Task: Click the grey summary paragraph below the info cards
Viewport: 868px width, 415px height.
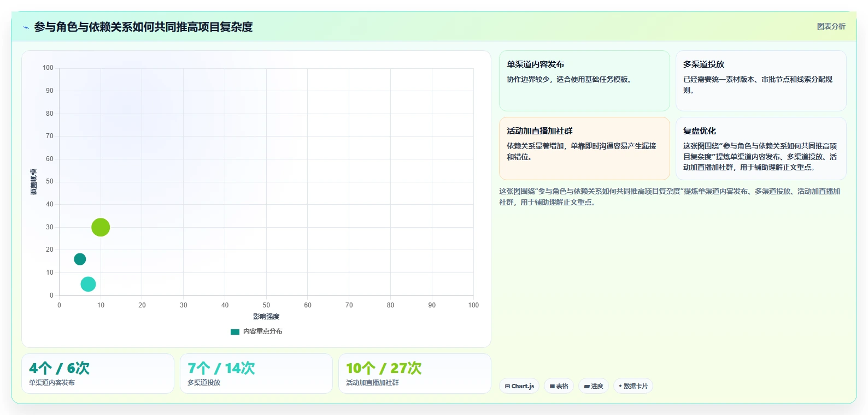Action: tap(670, 197)
